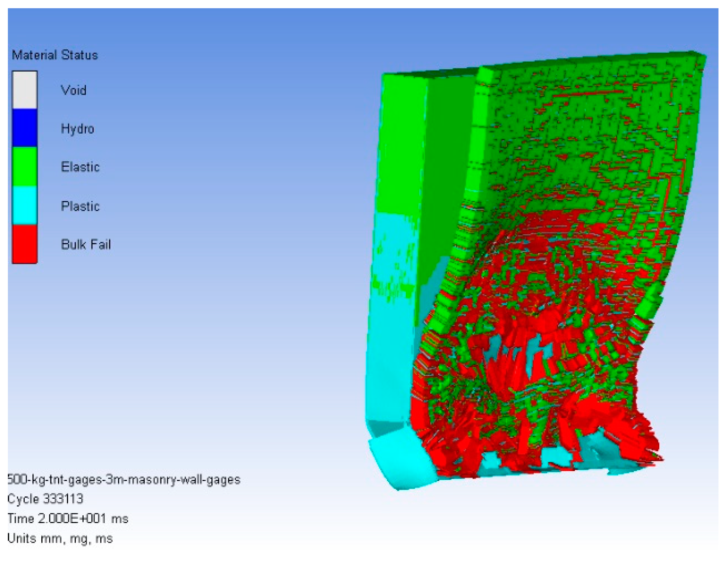Click the blue Hydro color swatch
This screenshot has width=728, height=566.
point(25,128)
